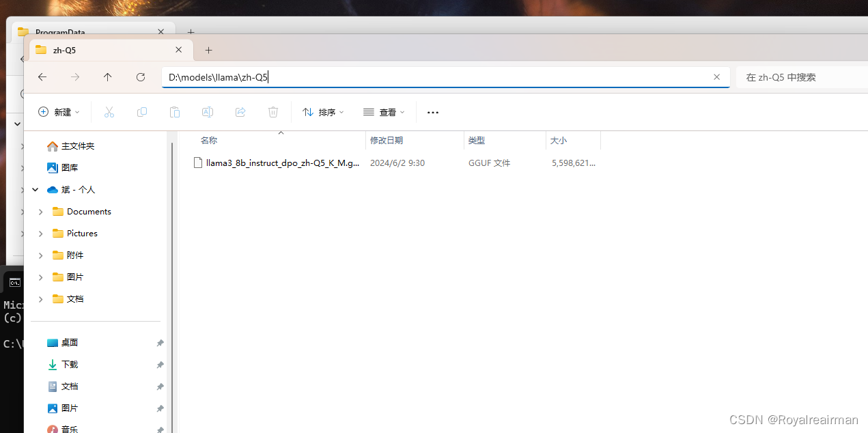Sort by 修改日期 column header
This screenshot has width=868, height=433.
[x=387, y=140]
